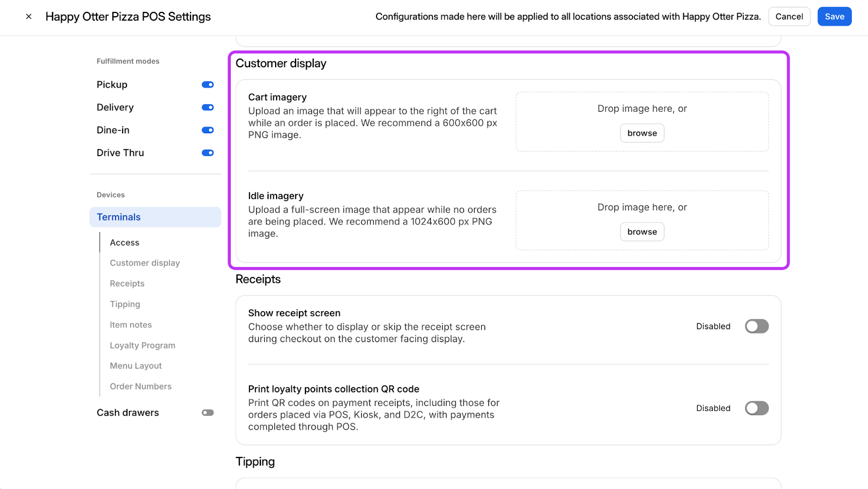Viewport: 868px width, 489px height.
Task: Disable the Delivery fulfillment mode
Action: 208,107
